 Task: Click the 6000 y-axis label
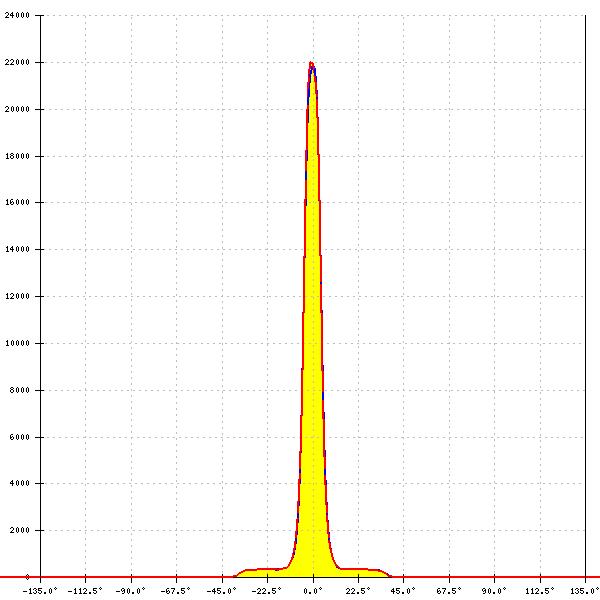tap(19, 437)
